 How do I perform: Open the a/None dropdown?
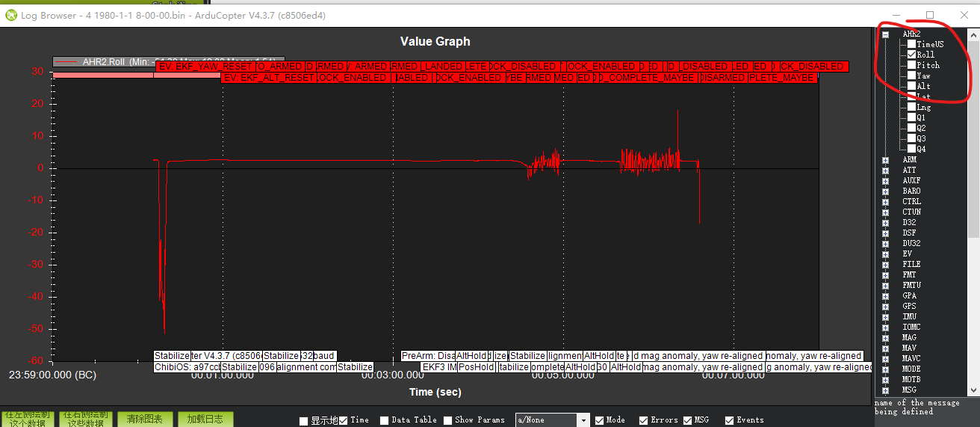(x=553, y=420)
